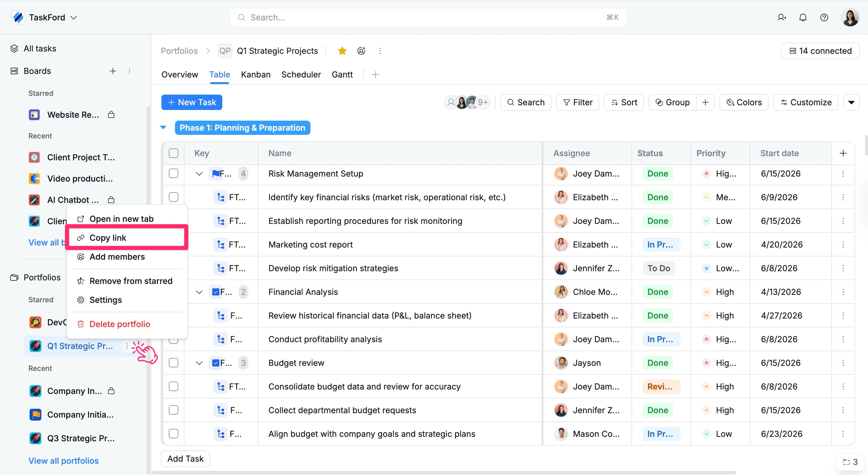Image resolution: width=868 pixels, height=475 pixels.
Task: Click the 14 connected indicator
Action: (x=820, y=51)
